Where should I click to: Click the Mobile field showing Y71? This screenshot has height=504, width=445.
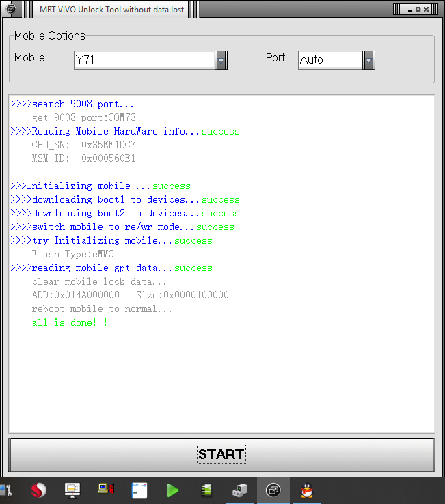point(144,60)
